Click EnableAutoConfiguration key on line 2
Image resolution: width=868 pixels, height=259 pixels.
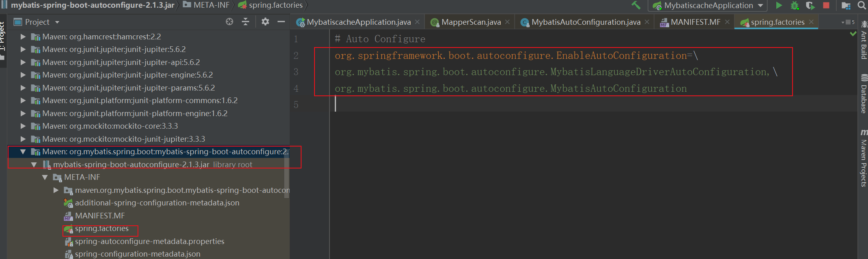tap(621, 56)
